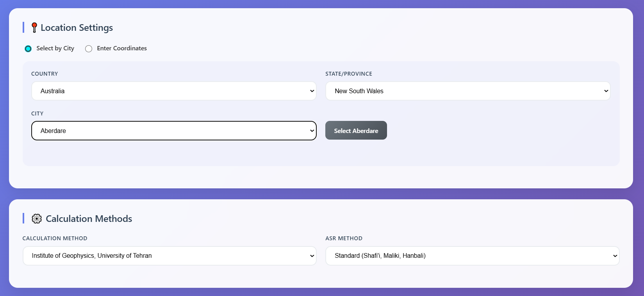The height and width of the screenshot is (296, 644).
Task: Select the 'Select by City' radio button
Action: pyautogui.click(x=28, y=49)
